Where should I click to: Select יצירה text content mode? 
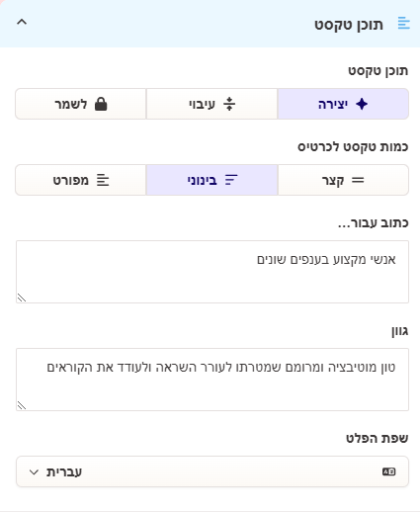coord(343,104)
